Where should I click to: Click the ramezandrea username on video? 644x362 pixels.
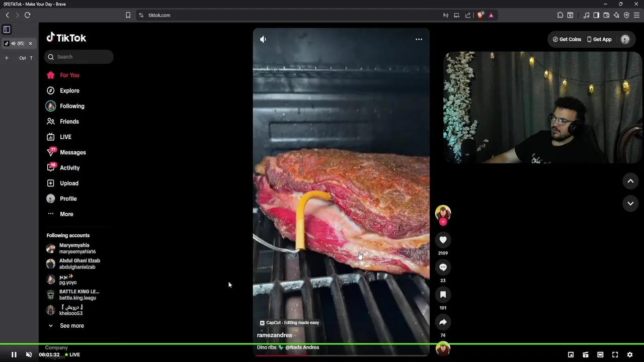[274, 335]
